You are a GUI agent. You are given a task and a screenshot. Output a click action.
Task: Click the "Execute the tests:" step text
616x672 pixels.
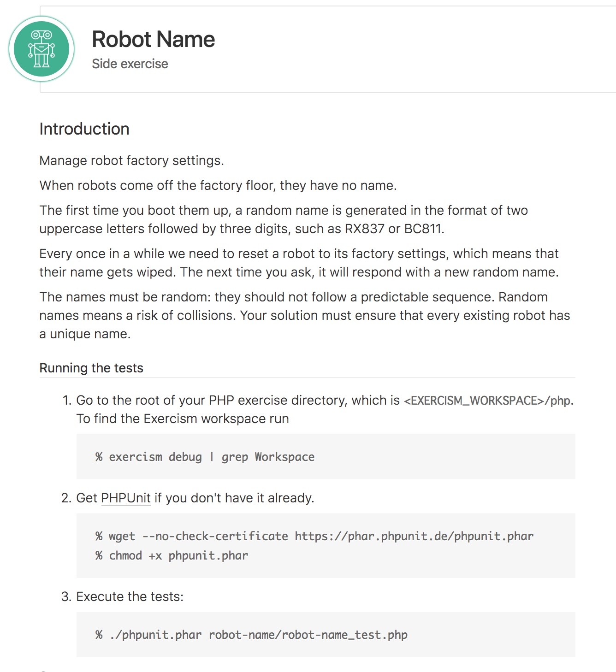click(x=130, y=596)
